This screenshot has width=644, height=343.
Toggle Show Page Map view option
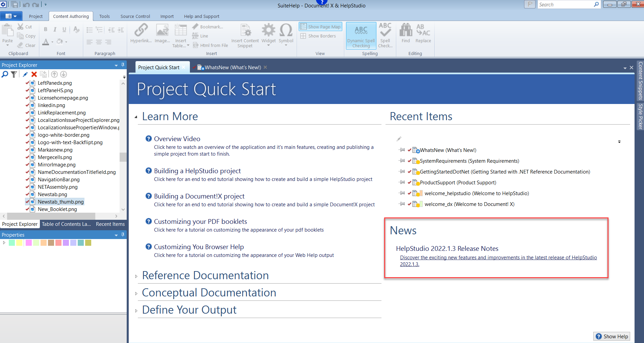320,27
